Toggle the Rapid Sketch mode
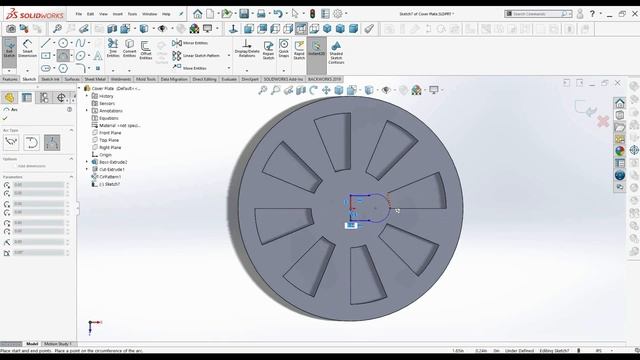Screen dimensions: 640x360 point(299,50)
